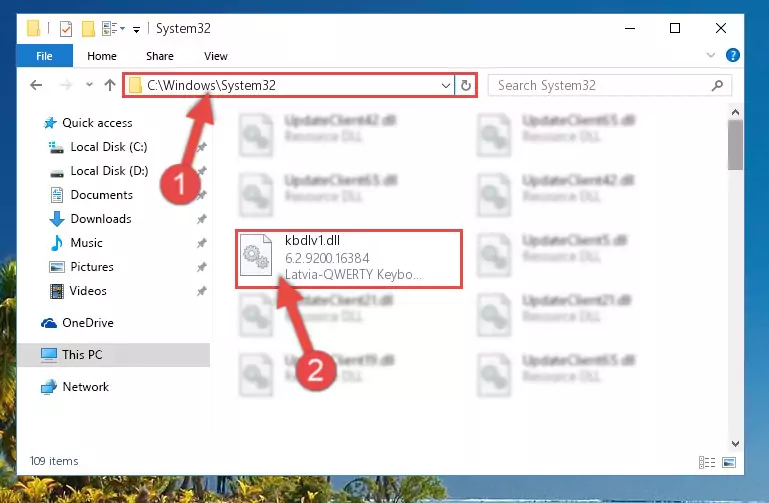Screen dimensions: 769x503
Task: Click the scrollbar down arrow
Action: (x=735, y=444)
